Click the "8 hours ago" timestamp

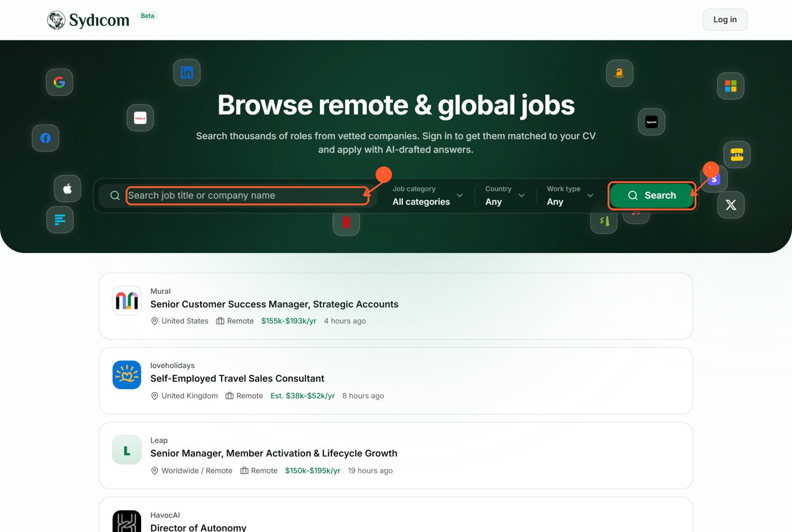click(x=363, y=396)
